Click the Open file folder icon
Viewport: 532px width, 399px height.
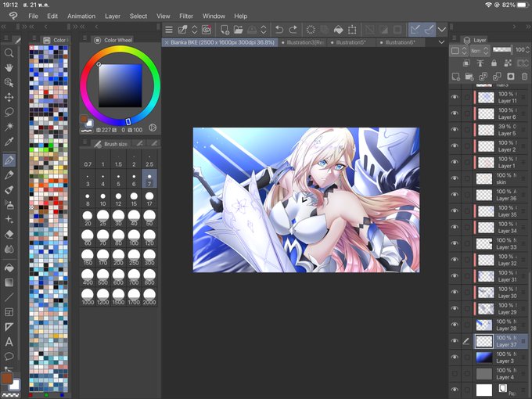tap(238, 30)
